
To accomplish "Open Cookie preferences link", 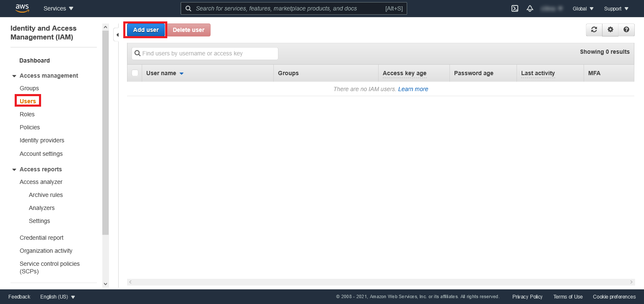I will point(614,297).
